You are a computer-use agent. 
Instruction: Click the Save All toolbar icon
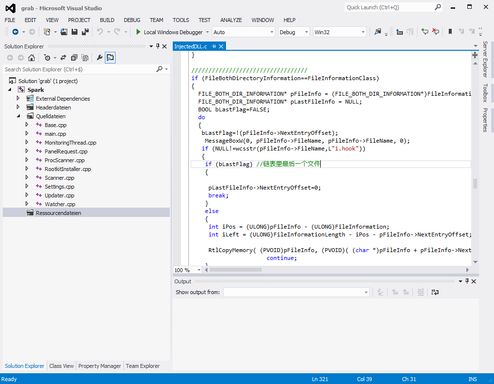(x=85, y=32)
